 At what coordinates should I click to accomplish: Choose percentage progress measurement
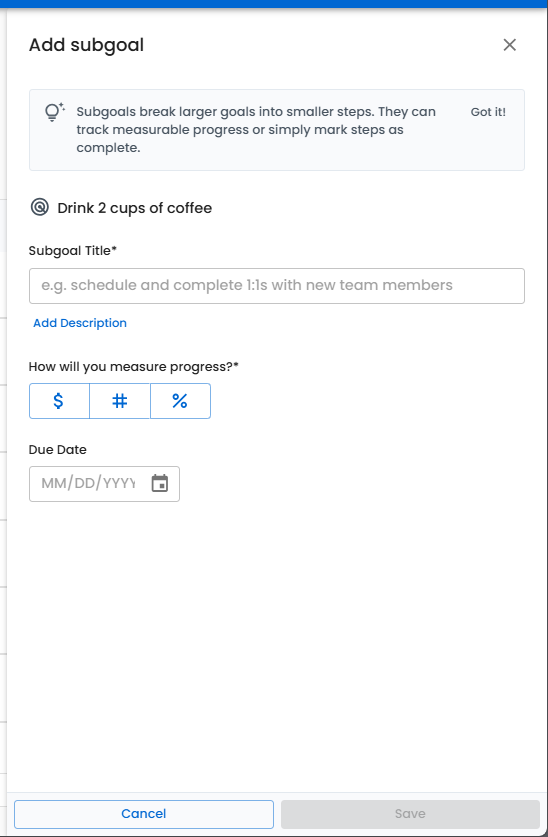pos(180,400)
